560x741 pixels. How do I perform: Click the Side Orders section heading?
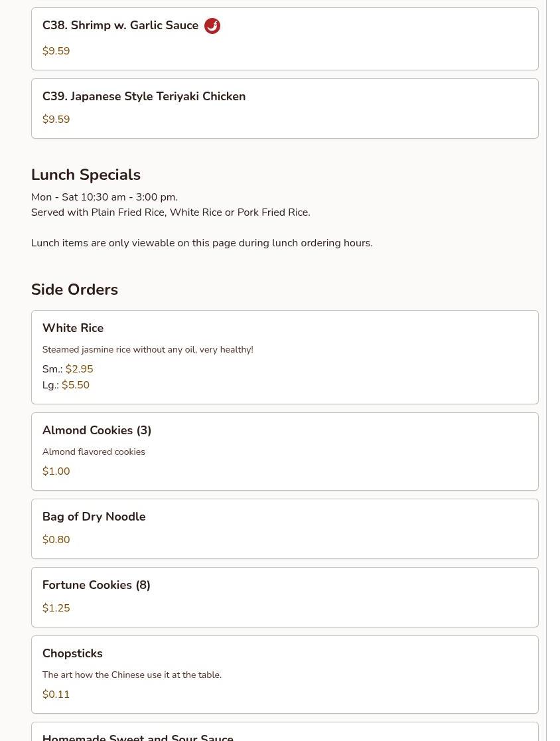pyautogui.click(x=74, y=289)
